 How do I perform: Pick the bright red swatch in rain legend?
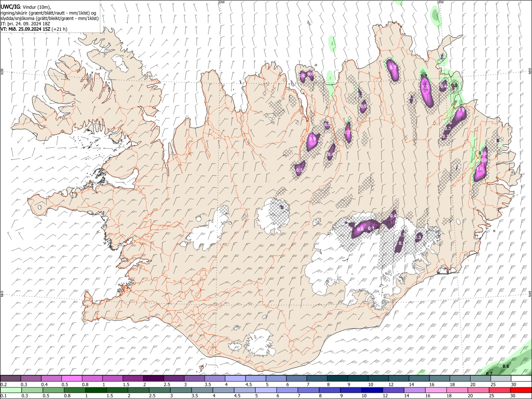point(521,390)
